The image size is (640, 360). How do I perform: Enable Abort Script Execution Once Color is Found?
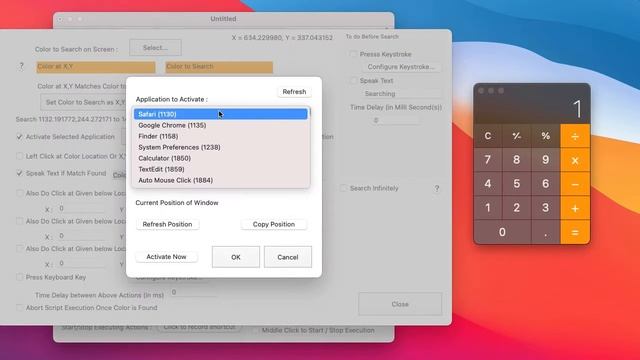[x=20, y=308]
